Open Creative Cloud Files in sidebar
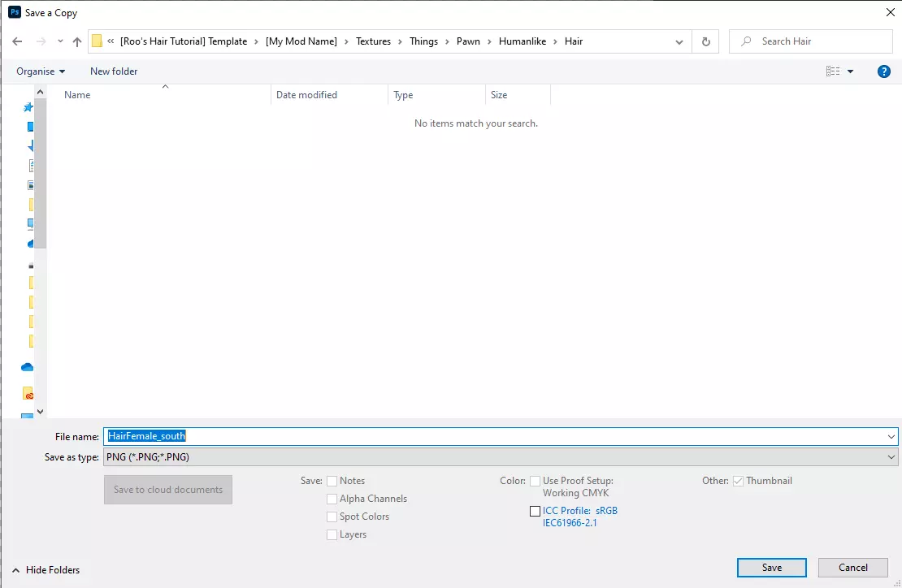 click(28, 393)
